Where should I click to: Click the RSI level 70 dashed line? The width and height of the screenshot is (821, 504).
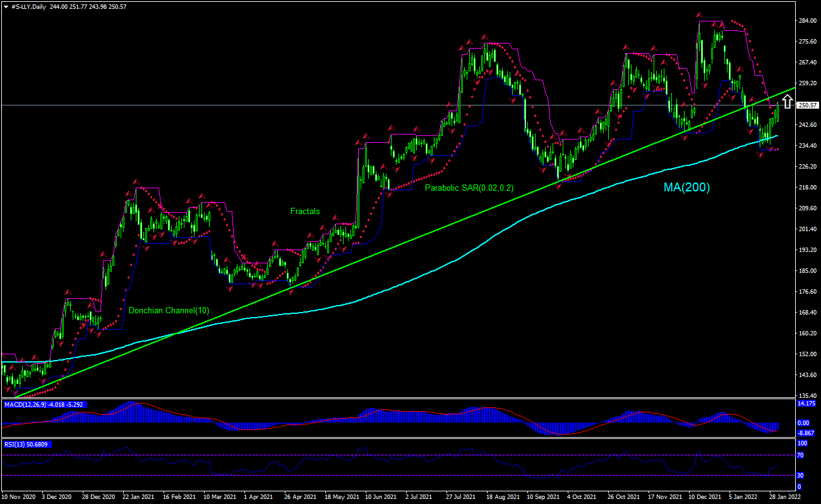pos(379,453)
